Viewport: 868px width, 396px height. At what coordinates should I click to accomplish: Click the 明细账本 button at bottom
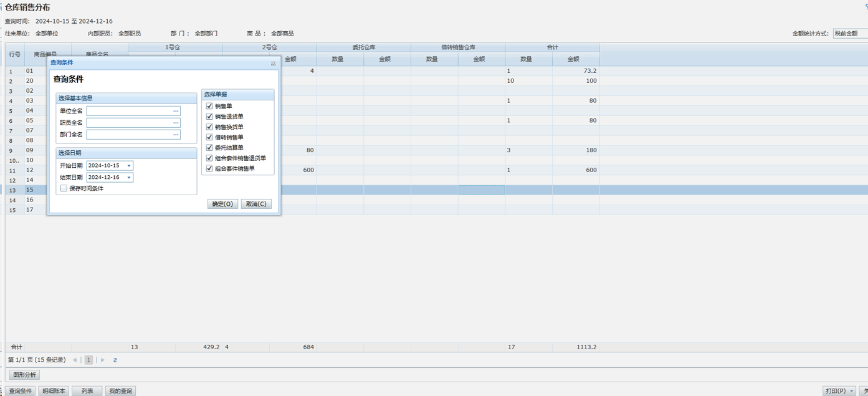pos(54,391)
